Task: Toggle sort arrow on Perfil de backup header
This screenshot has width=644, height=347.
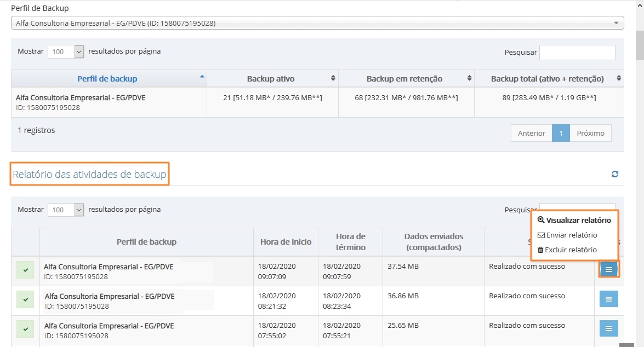Action: (x=202, y=77)
